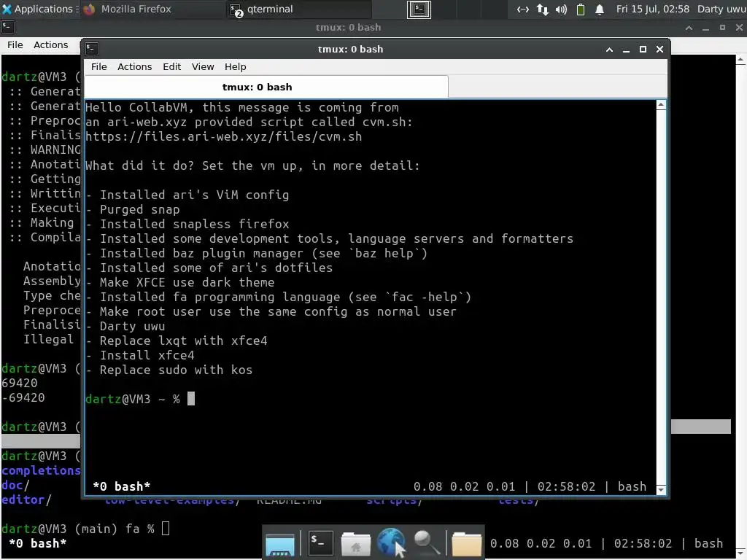Click scrollbar down arrow in front terminal

point(661,489)
